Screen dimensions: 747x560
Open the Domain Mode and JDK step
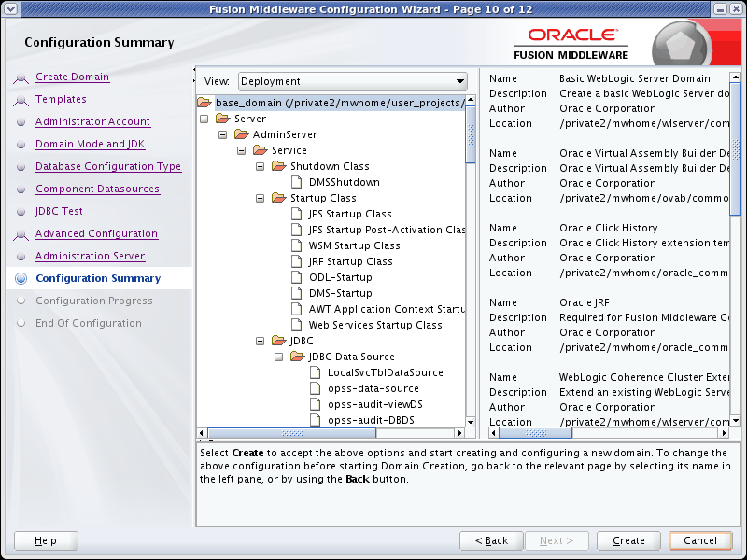90,144
